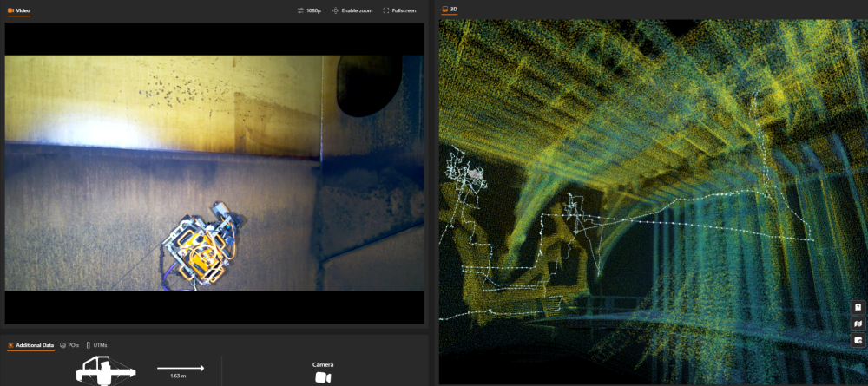
Task: Click the Video camera icon in header
Action: pyautogui.click(x=10, y=10)
